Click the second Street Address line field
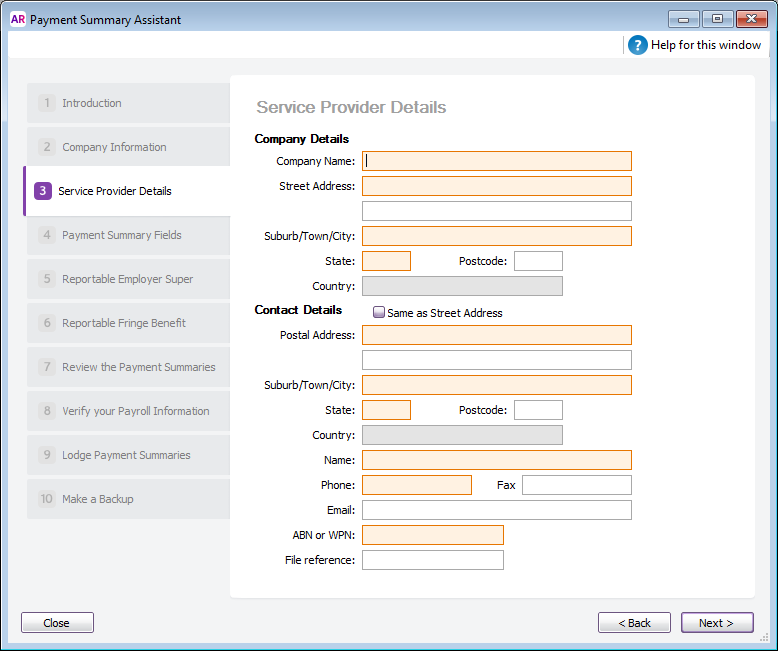 coord(497,211)
